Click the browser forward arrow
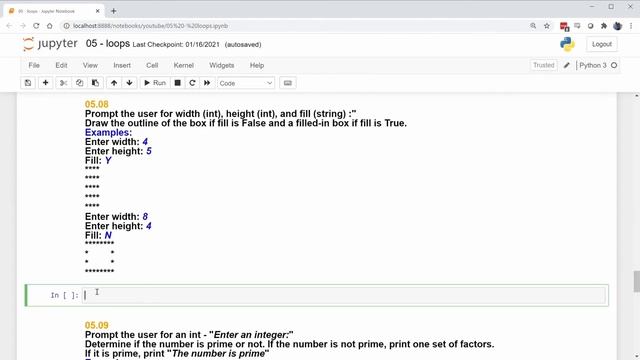The image size is (640, 360). (23, 26)
